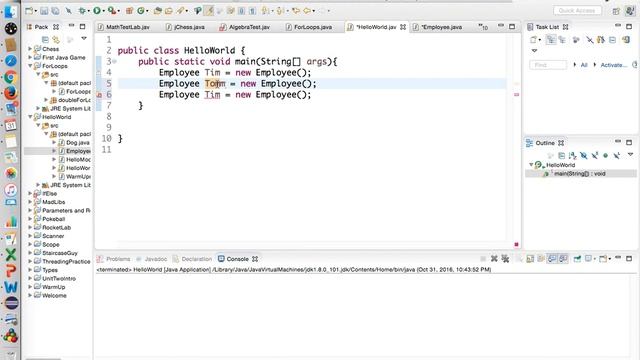640x360 pixels.
Task: Expand the Chess project
Action: click(30, 49)
